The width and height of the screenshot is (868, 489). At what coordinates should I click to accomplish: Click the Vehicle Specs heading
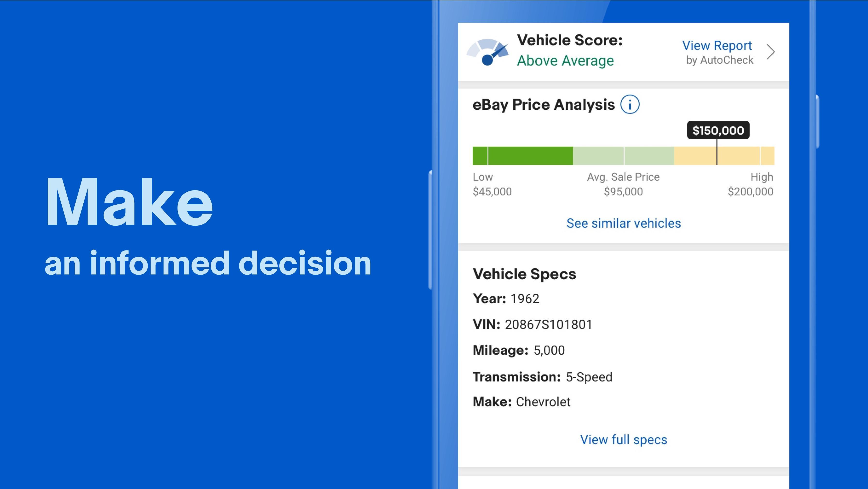(x=524, y=274)
